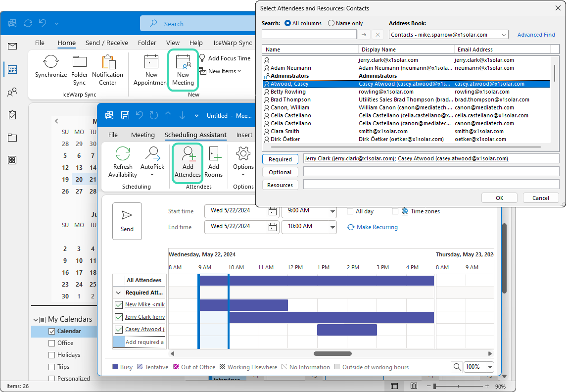Open Folder Sync in the Outlook ribbon
Screen dimensions: 567x392
79,70
